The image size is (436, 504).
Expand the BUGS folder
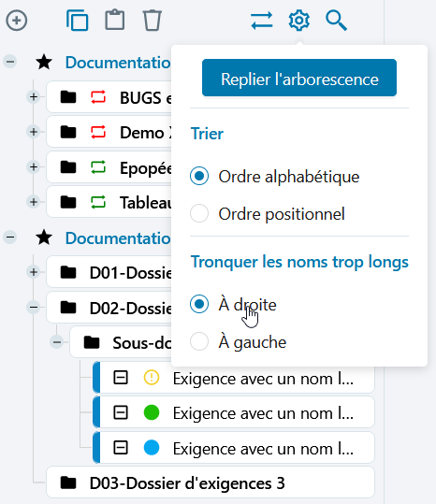[x=34, y=96]
